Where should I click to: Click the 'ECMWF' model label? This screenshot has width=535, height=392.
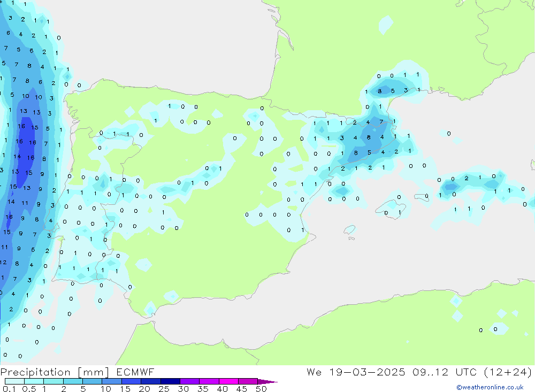(x=135, y=372)
